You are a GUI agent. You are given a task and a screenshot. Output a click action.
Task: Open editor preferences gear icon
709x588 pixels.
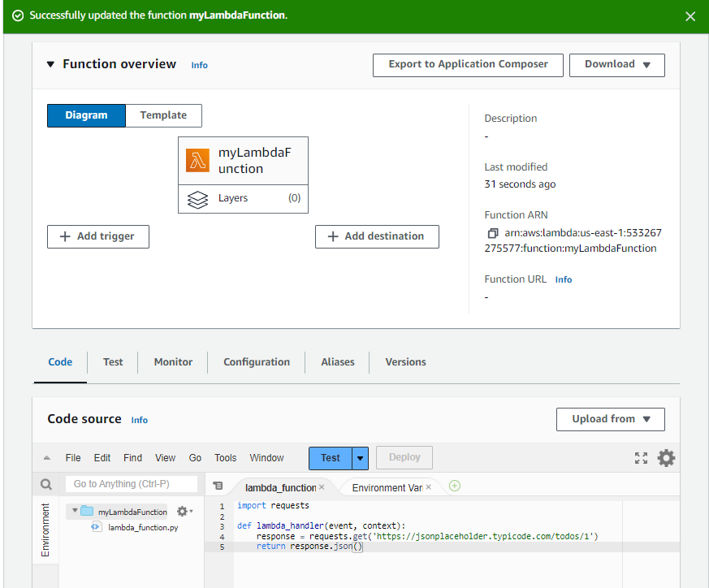(666, 458)
